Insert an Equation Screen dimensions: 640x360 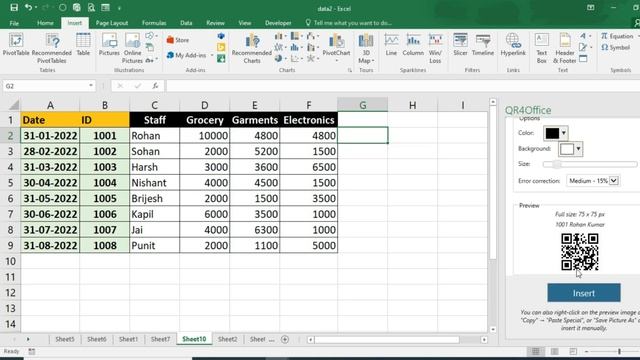point(617,36)
